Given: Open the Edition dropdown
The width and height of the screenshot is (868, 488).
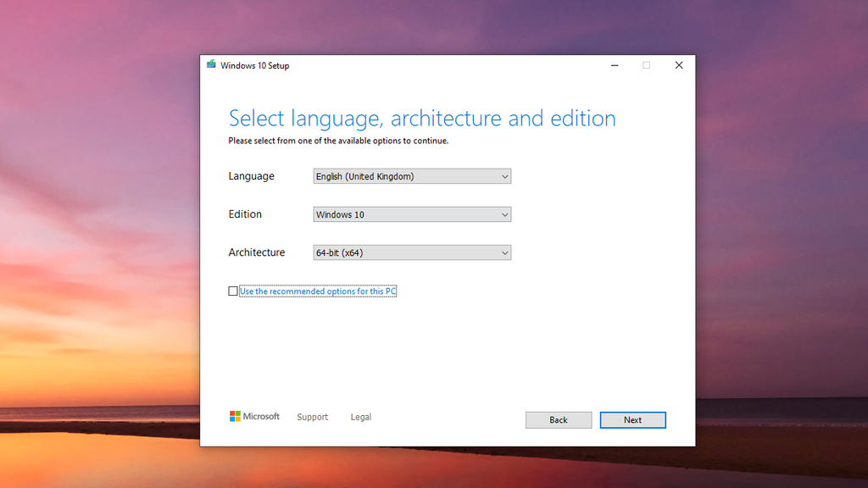Looking at the screenshot, I should (412, 214).
